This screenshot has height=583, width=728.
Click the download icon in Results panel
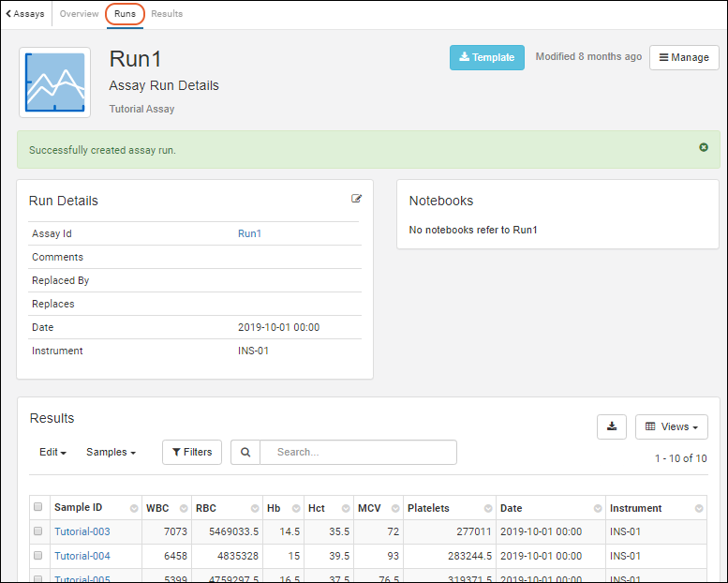(x=612, y=426)
